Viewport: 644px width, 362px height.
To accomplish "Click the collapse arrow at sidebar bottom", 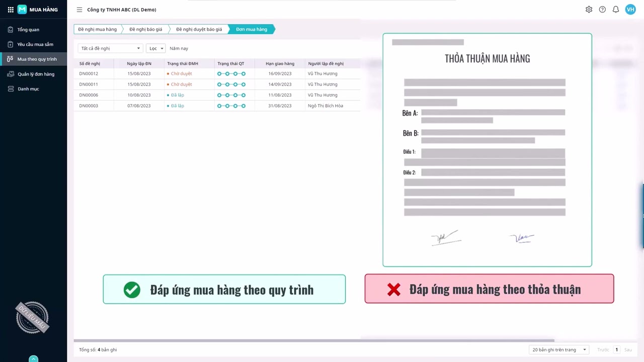I will click(33, 359).
